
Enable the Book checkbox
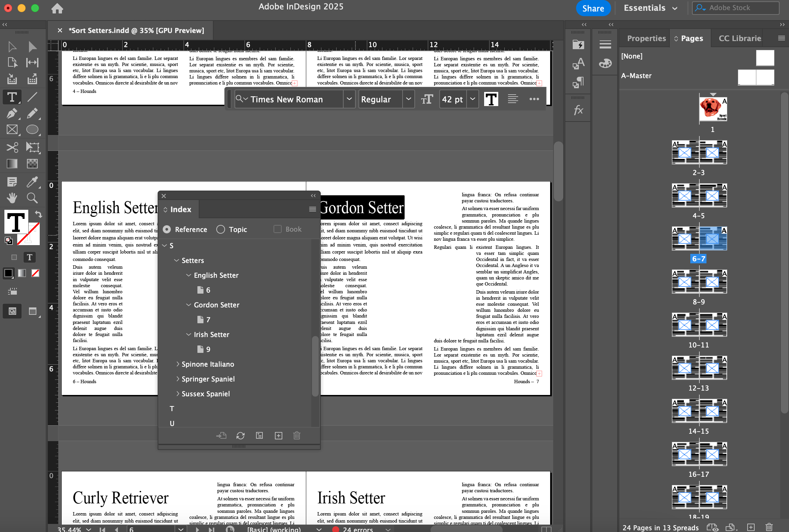point(277,229)
